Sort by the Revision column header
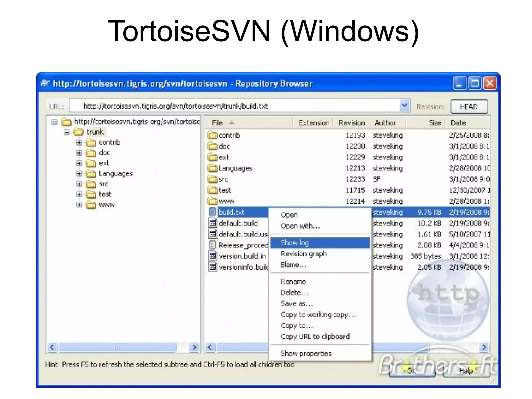 click(x=351, y=123)
